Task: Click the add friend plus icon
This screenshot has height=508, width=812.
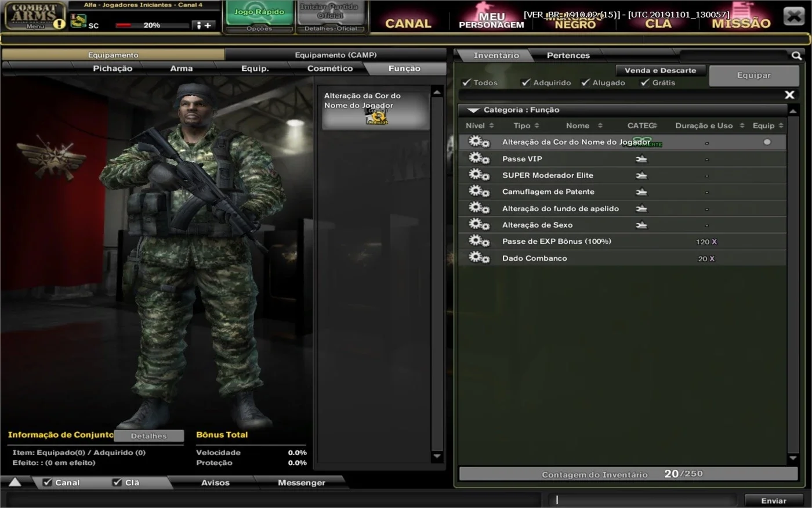Action: [204, 26]
